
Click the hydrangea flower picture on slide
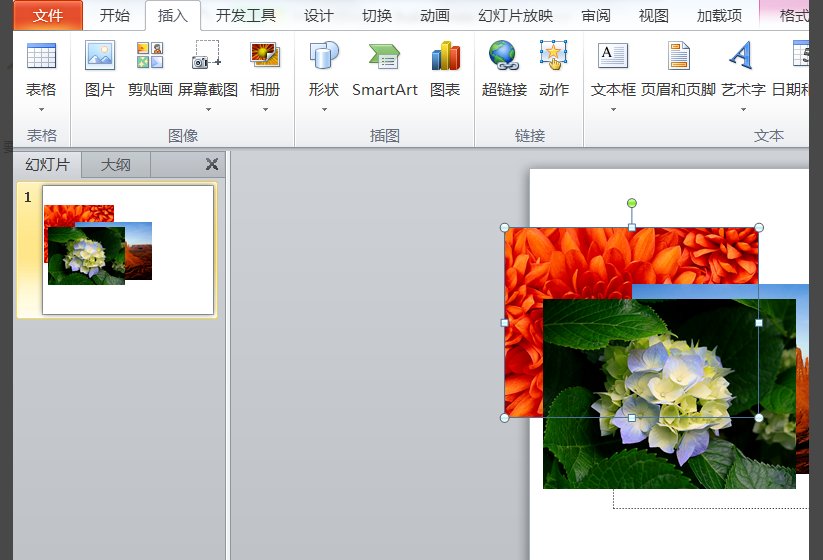click(669, 394)
